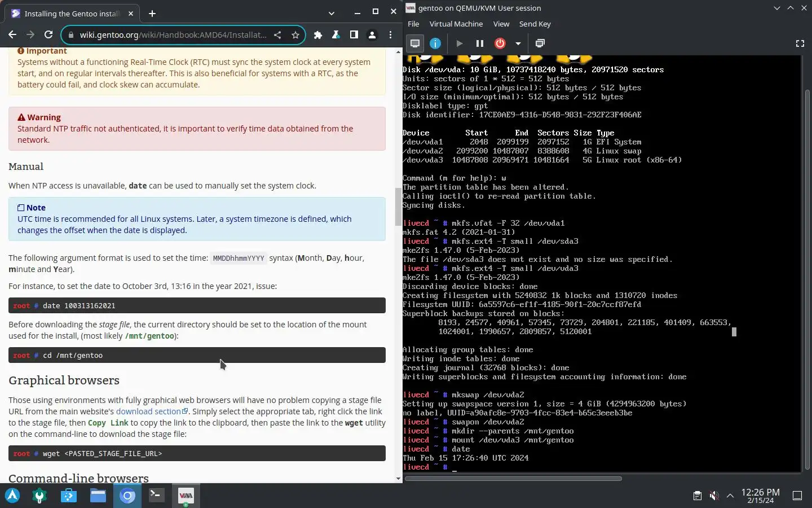Open Chrome three-dot menu
The height and width of the screenshot is (508, 812).
(390, 35)
